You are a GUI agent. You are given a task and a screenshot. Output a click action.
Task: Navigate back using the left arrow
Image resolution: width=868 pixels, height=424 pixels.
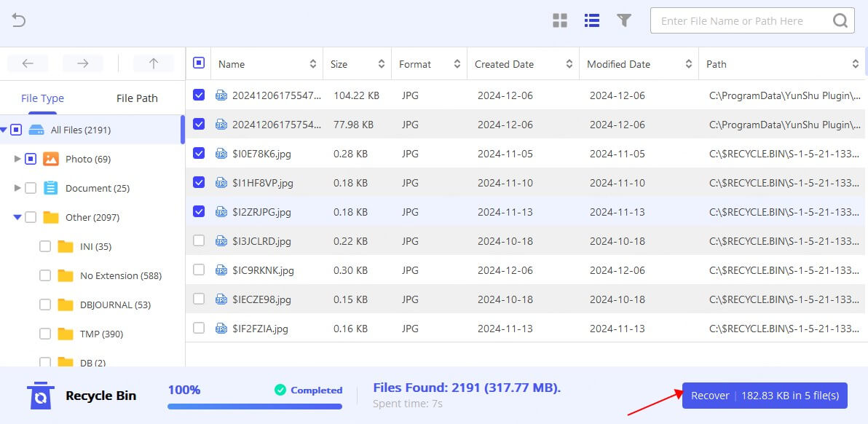coord(28,64)
